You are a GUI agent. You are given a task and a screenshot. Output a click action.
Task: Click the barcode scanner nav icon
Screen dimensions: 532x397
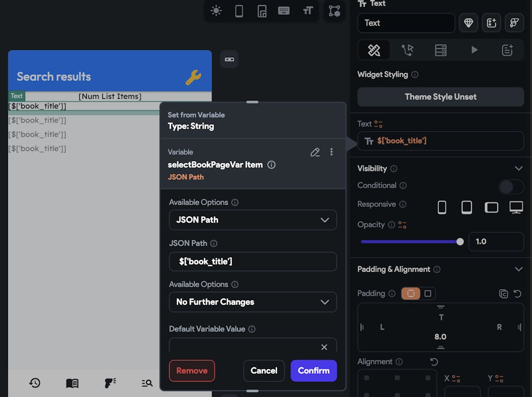click(110, 383)
